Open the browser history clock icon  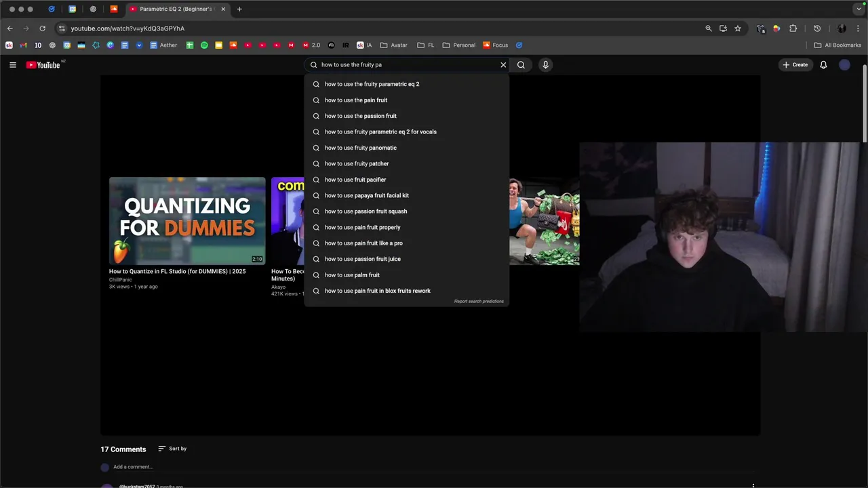(x=817, y=28)
